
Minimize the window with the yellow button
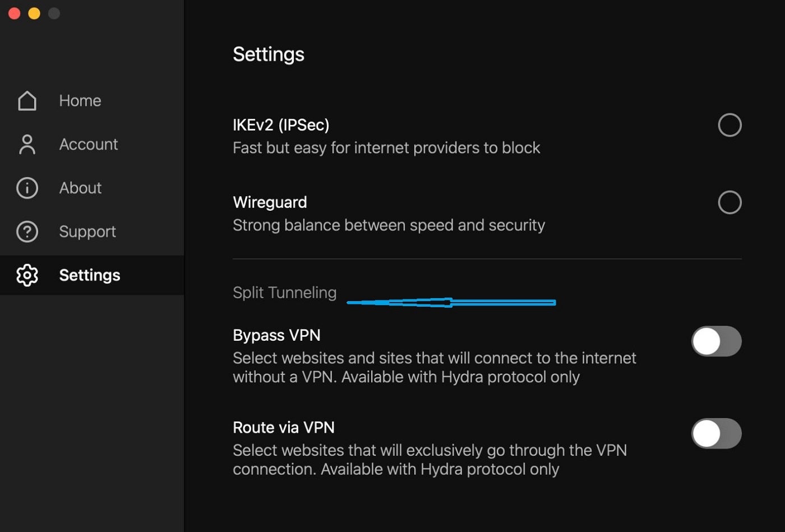coord(34,13)
